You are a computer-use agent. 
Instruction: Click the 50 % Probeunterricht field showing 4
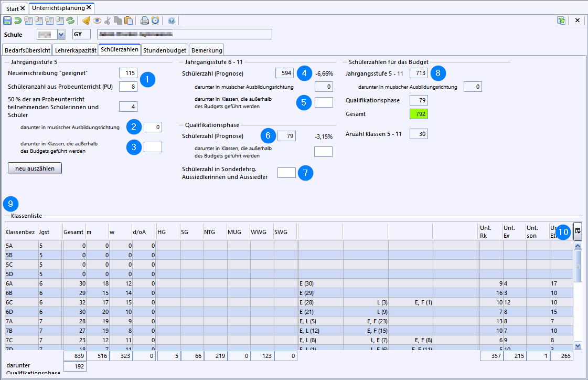pyautogui.click(x=129, y=107)
